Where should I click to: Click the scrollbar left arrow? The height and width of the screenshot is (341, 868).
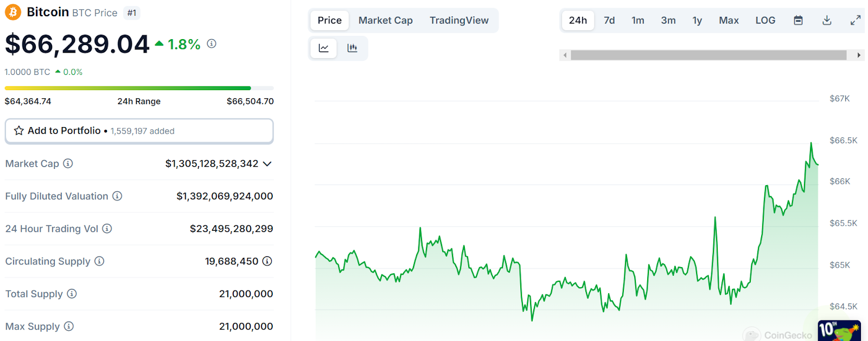pyautogui.click(x=565, y=55)
